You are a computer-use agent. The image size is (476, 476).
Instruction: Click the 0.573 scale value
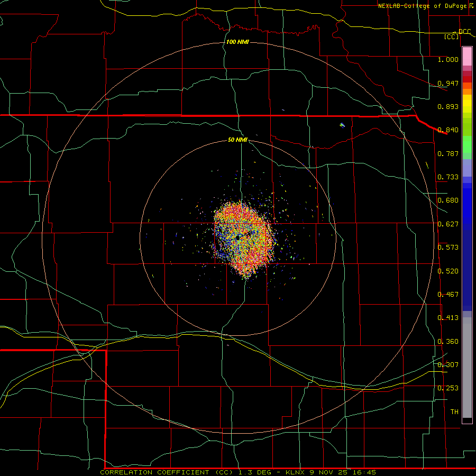tap(448, 248)
